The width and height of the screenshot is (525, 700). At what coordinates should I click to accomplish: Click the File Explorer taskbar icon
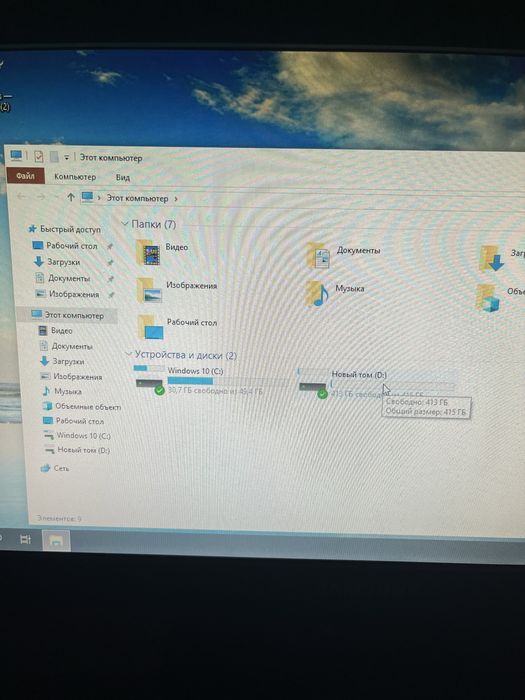[56, 541]
